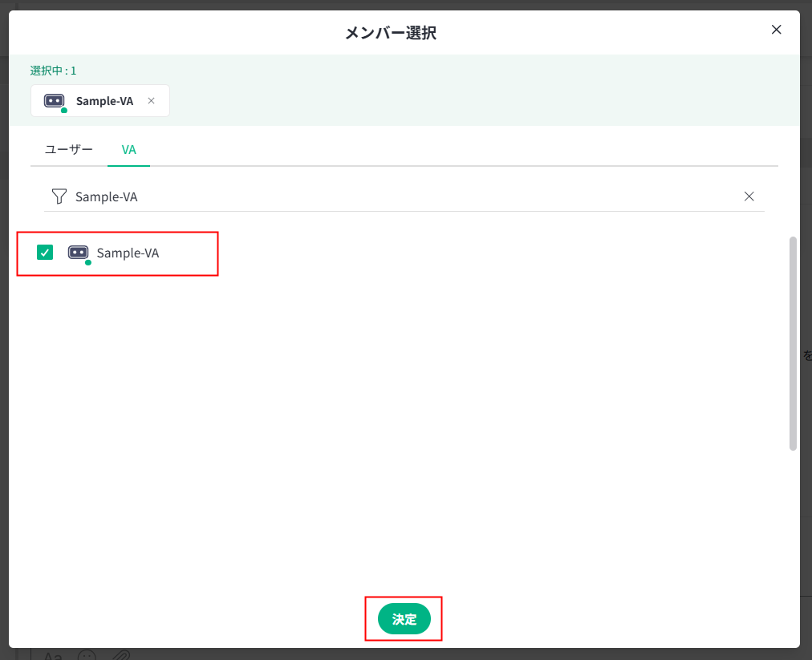Click the 選択中: 1 counter label
The image size is (812, 660).
53,71
